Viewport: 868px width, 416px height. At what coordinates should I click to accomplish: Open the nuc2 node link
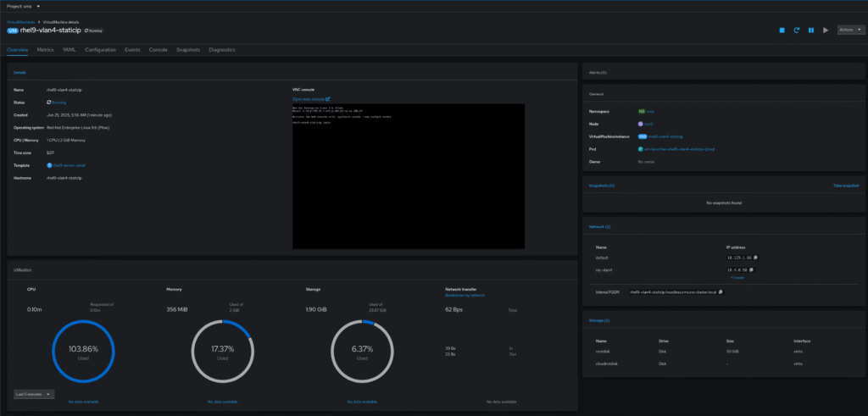click(648, 124)
